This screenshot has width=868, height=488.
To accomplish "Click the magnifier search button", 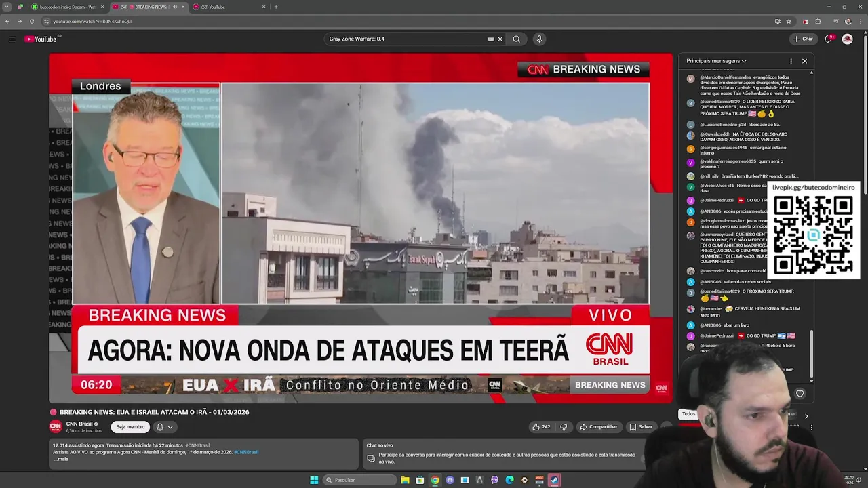I will pos(516,39).
